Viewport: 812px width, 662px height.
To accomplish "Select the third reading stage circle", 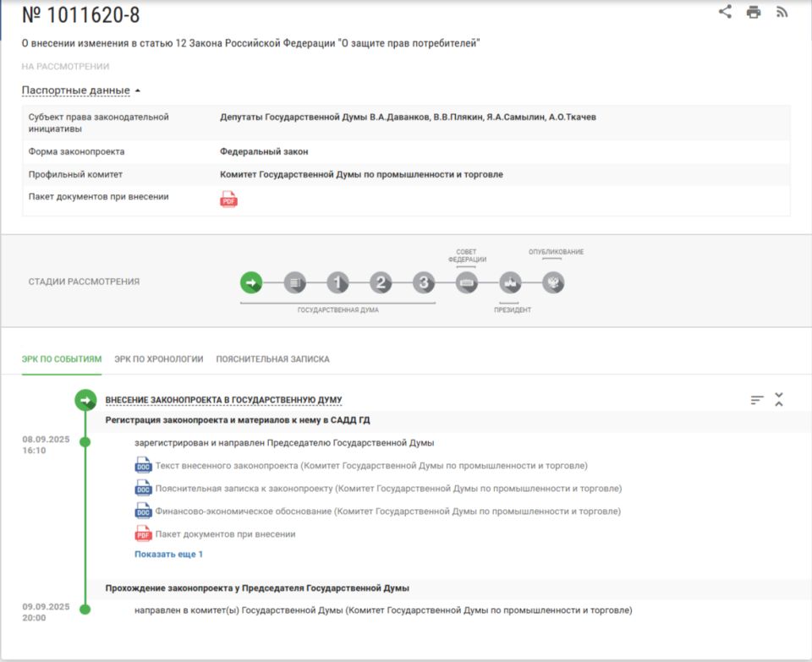I will [424, 282].
